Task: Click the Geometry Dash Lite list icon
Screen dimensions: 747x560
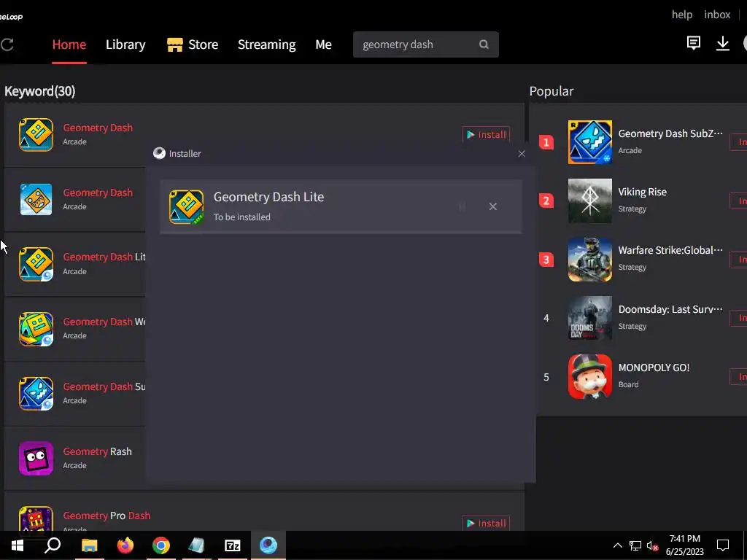Action: (36, 264)
